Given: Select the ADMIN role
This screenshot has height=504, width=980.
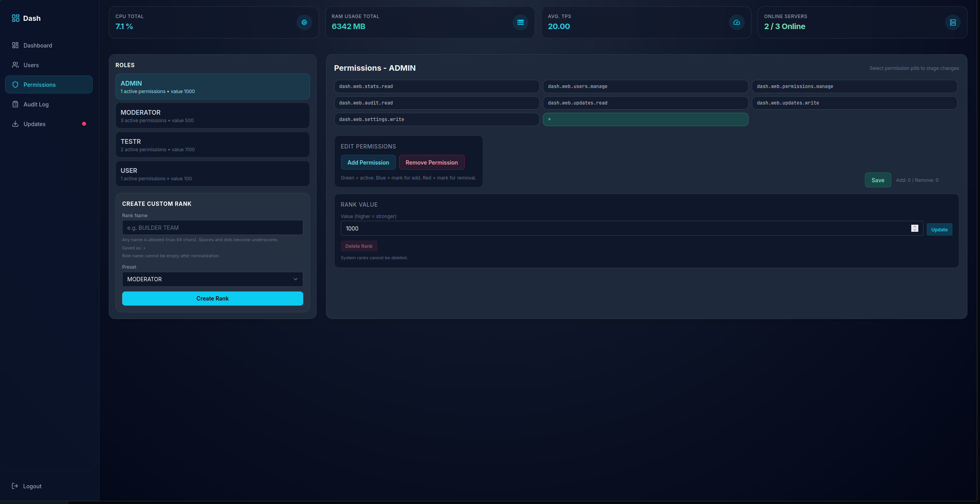Looking at the screenshot, I should pyautogui.click(x=212, y=86).
